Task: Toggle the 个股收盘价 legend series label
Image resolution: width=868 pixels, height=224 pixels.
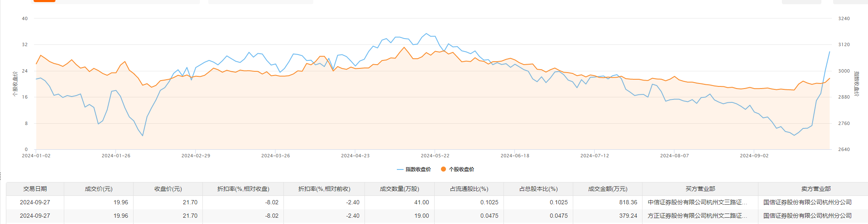Action: [x=461, y=169]
